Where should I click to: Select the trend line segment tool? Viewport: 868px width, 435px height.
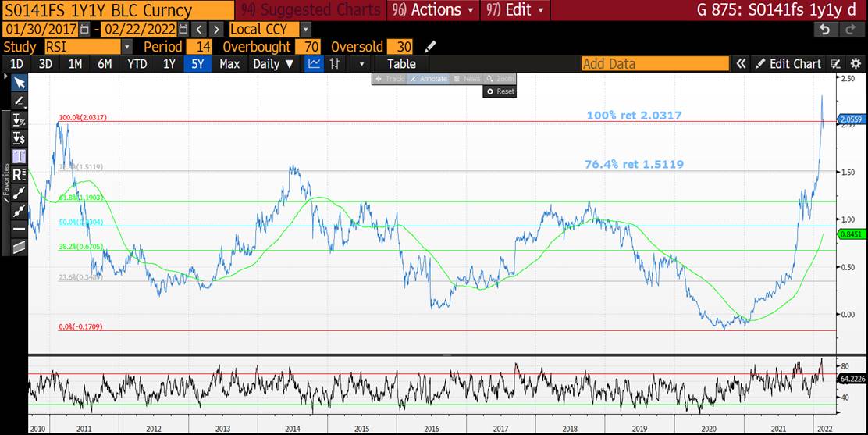coord(20,192)
